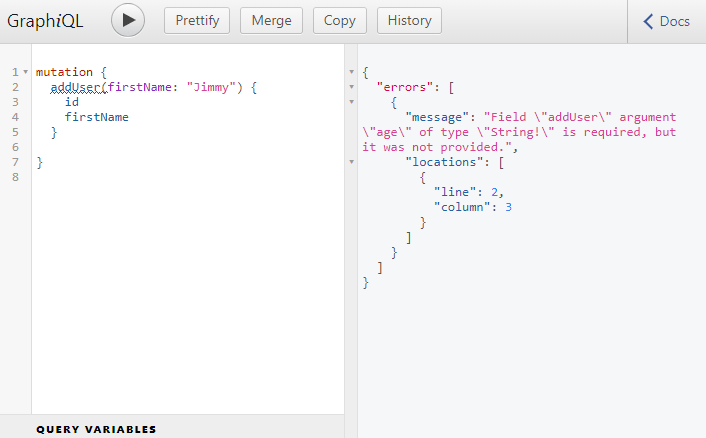Click the firstName field on line 4

tap(96, 117)
